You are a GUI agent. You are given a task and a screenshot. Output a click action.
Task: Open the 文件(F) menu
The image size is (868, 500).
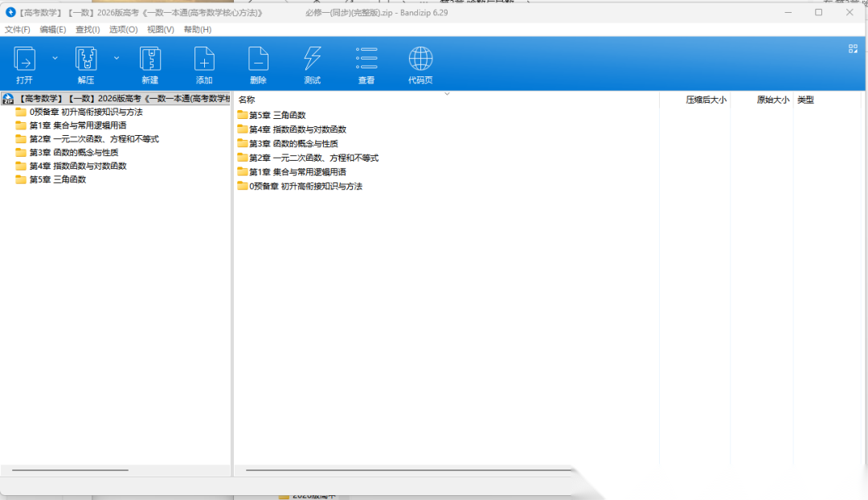click(18, 30)
